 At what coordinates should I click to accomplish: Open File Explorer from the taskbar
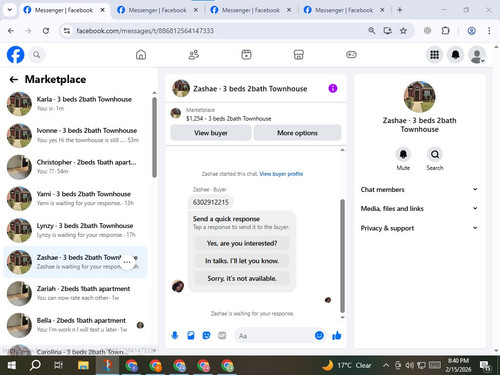point(83,365)
